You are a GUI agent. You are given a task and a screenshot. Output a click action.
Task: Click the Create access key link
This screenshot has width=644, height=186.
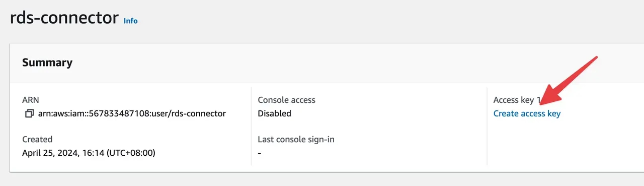coord(527,113)
